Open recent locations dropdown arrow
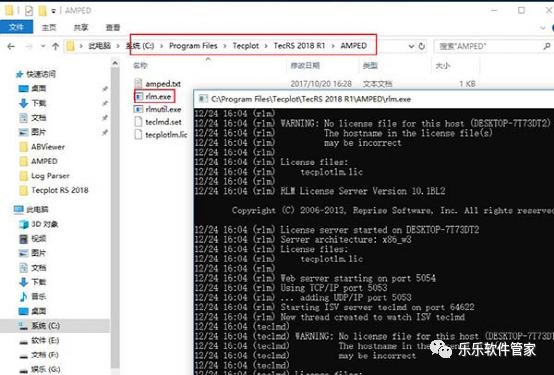Viewport: 554px width, 375px height. pyautogui.click(x=43, y=46)
